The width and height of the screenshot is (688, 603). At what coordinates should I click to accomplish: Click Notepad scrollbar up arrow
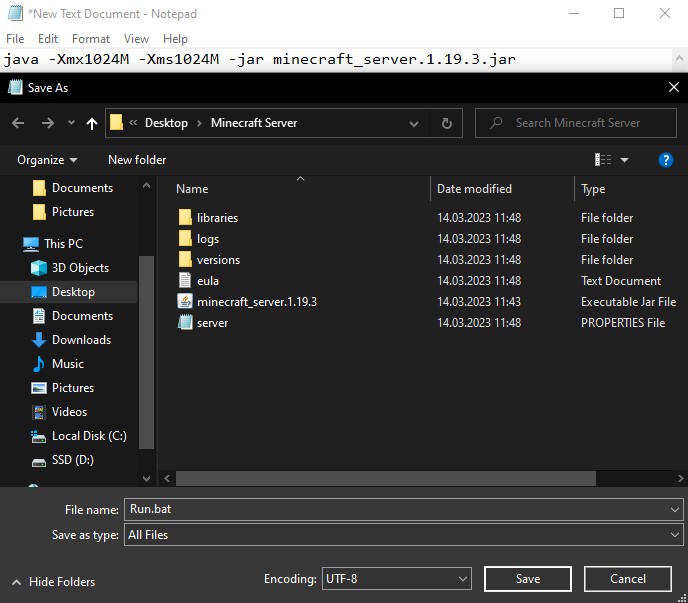coord(679,58)
